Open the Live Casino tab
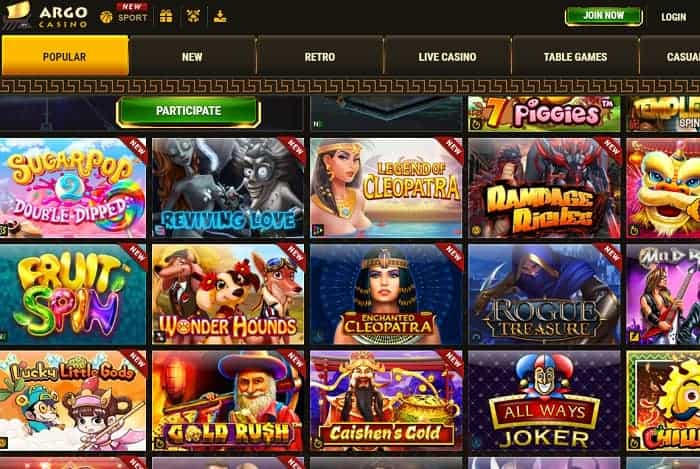 pos(447,57)
